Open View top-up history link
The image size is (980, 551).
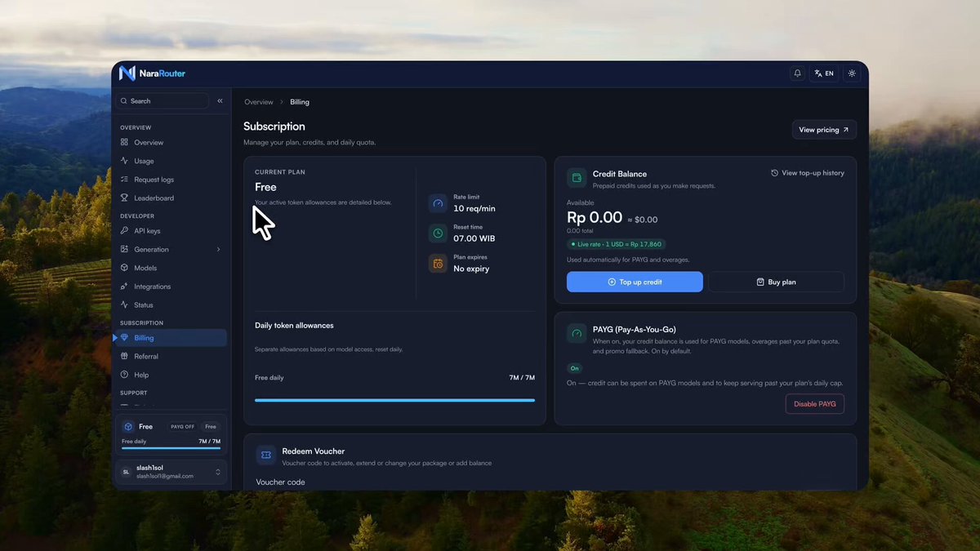pyautogui.click(x=808, y=173)
